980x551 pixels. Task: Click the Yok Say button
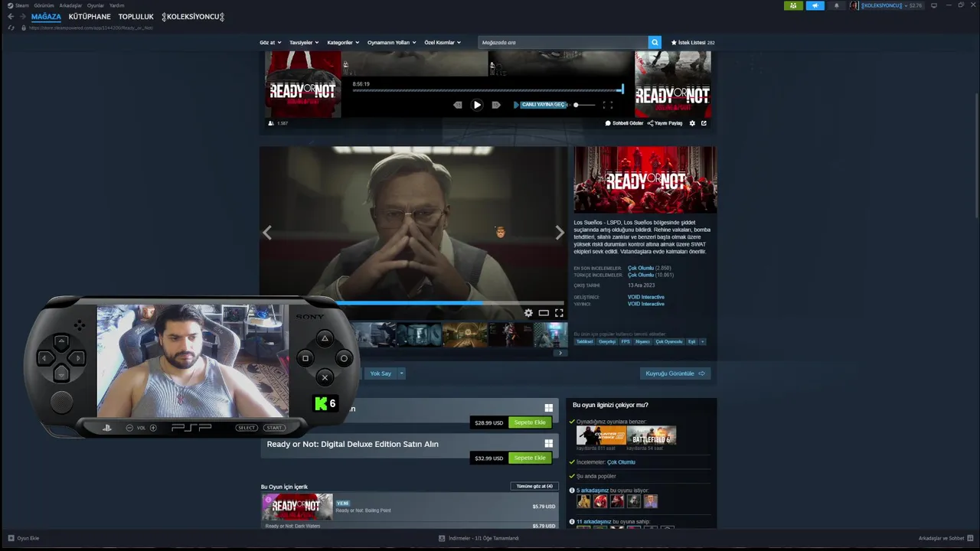(x=381, y=373)
